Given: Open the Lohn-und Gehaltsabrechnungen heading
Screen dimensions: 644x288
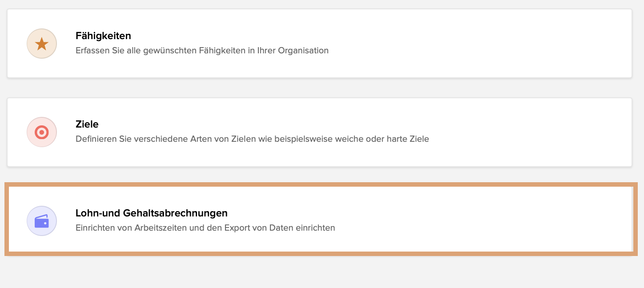Looking at the screenshot, I should tap(151, 213).
